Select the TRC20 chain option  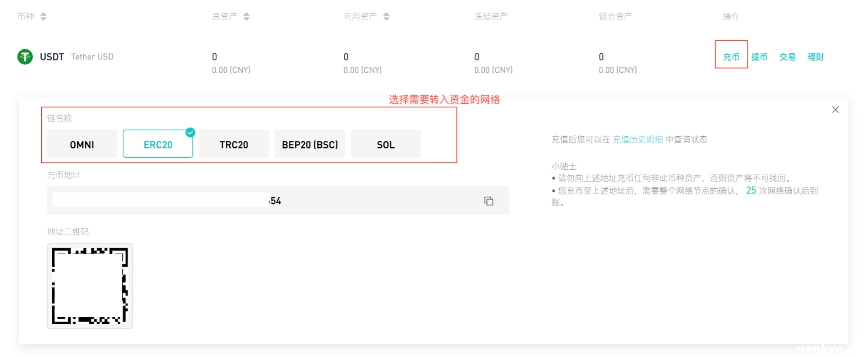click(x=234, y=144)
